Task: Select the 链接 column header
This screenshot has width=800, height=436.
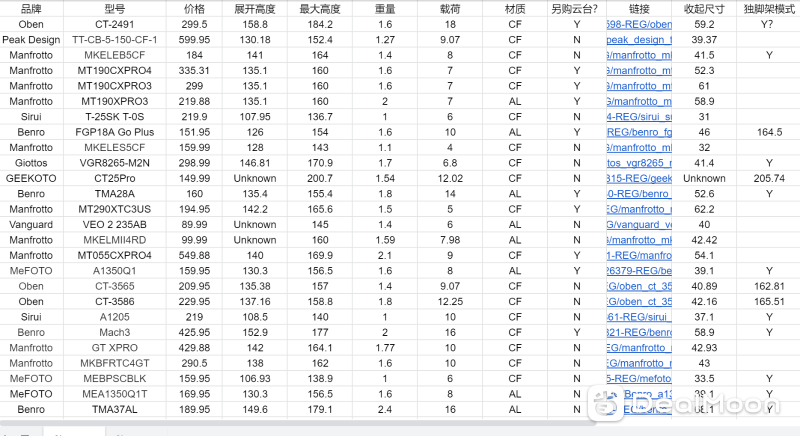Action: [x=639, y=9]
